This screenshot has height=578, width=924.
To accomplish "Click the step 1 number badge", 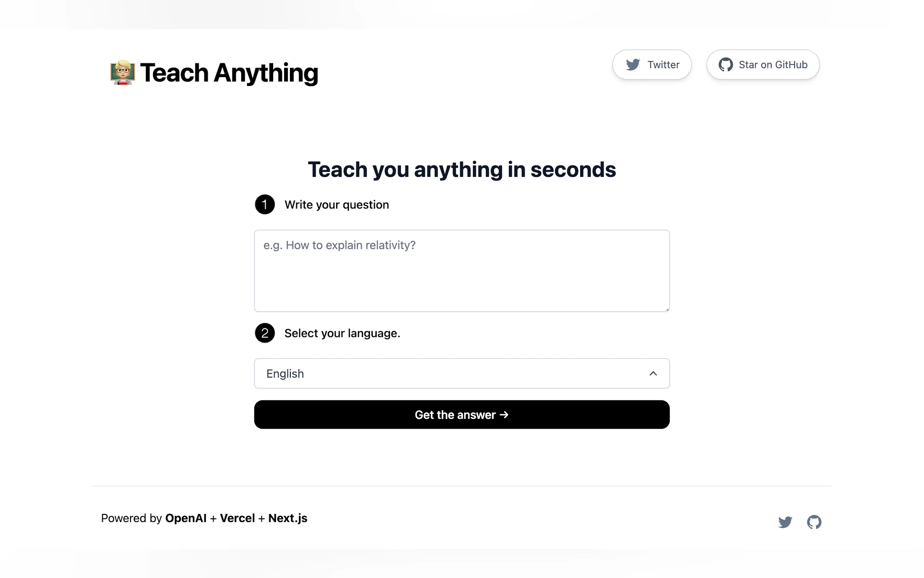I will (x=265, y=205).
